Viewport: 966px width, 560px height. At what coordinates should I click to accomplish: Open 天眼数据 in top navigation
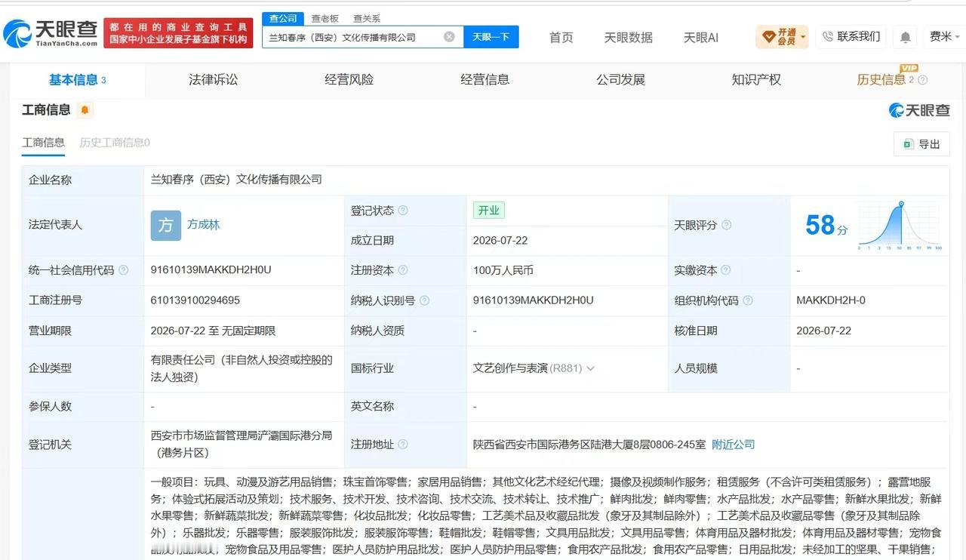tap(628, 37)
